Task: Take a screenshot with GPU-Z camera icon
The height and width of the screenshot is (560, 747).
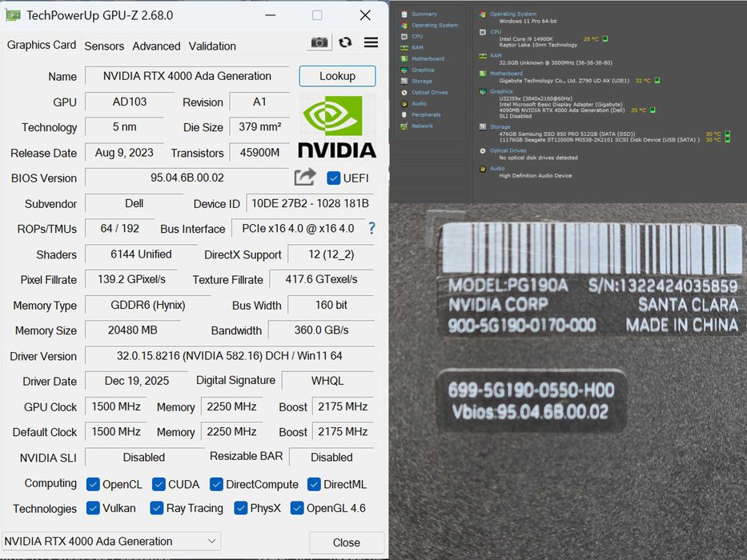Action: click(319, 42)
